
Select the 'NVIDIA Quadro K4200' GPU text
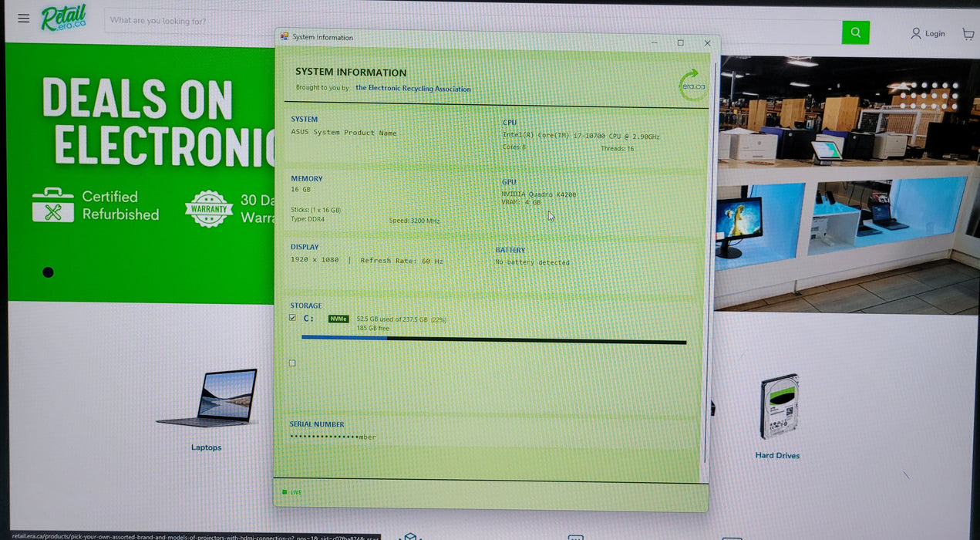[538, 194]
